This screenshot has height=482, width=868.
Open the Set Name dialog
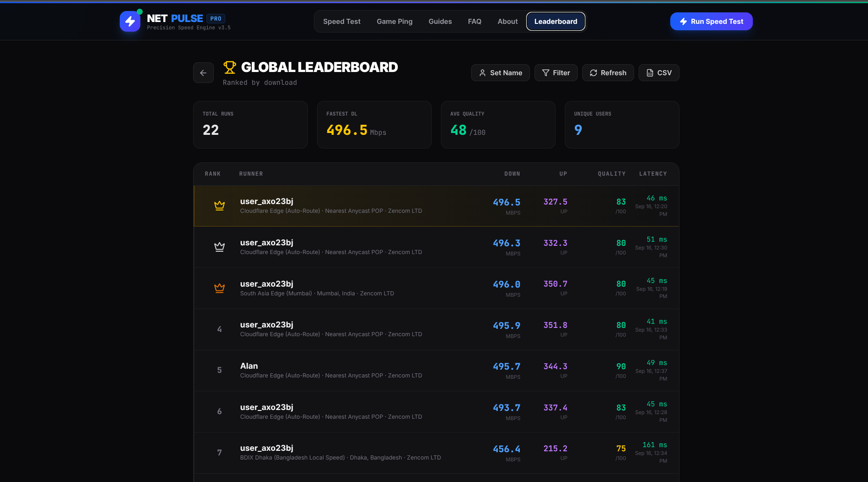(500, 73)
